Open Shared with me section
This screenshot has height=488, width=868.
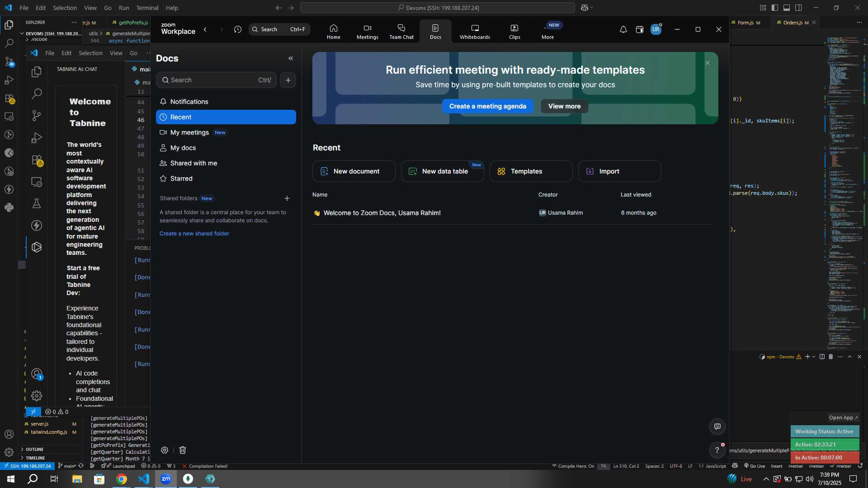[226, 163]
